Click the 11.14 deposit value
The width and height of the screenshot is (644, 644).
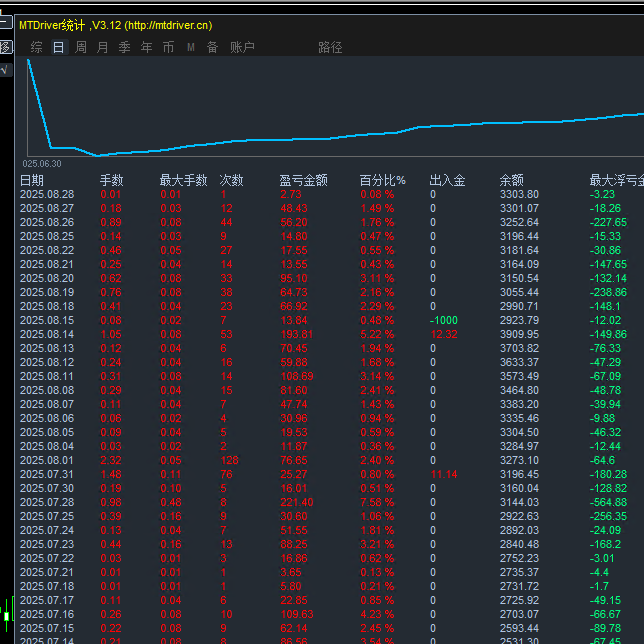pyautogui.click(x=444, y=474)
